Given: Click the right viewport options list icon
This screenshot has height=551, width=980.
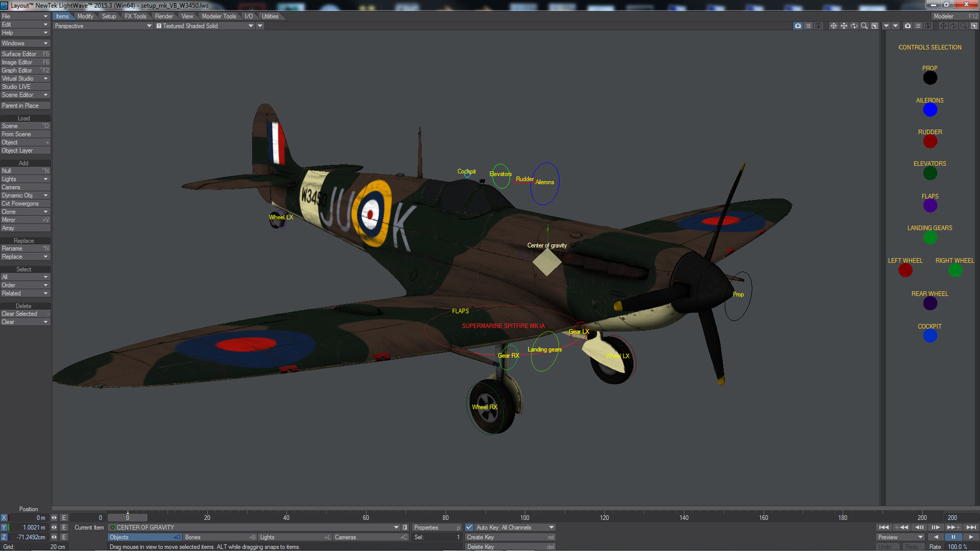Looking at the screenshot, I should coord(918,26).
